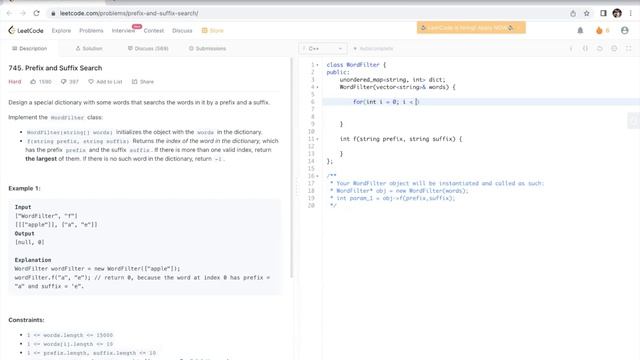This screenshot has width=640, height=360.
Task: Collapse the code fold arrow at line 11
Action: click(x=318, y=139)
